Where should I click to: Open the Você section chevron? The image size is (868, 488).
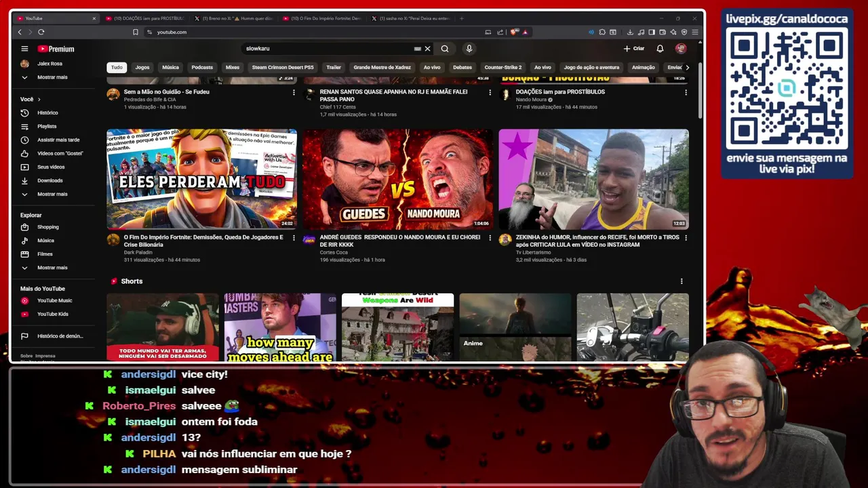point(39,99)
